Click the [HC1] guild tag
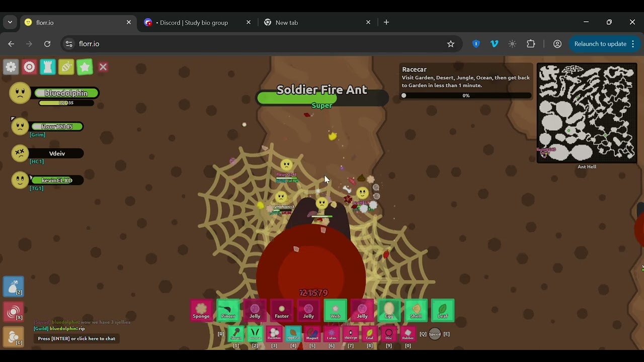644x362 pixels. (37, 161)
